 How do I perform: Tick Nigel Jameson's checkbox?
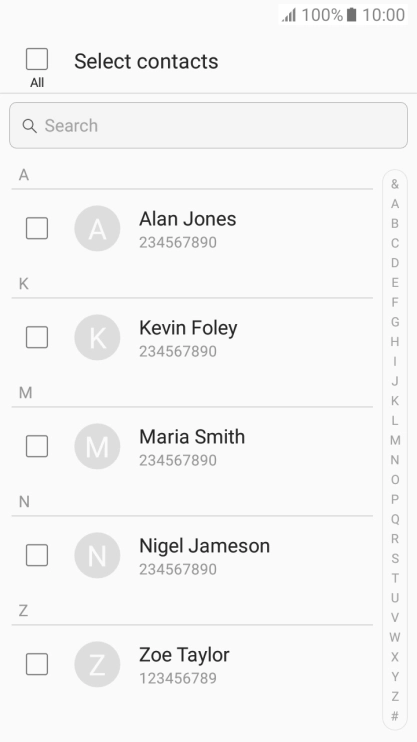37,555
